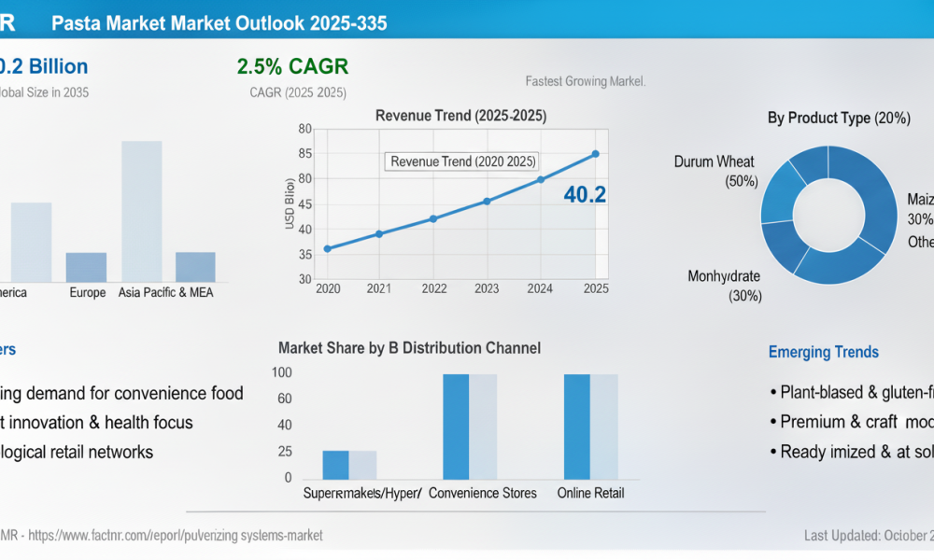Click the 40.2 value callout on chart
The width and height of the screenshot is (934, 560).
585,195
